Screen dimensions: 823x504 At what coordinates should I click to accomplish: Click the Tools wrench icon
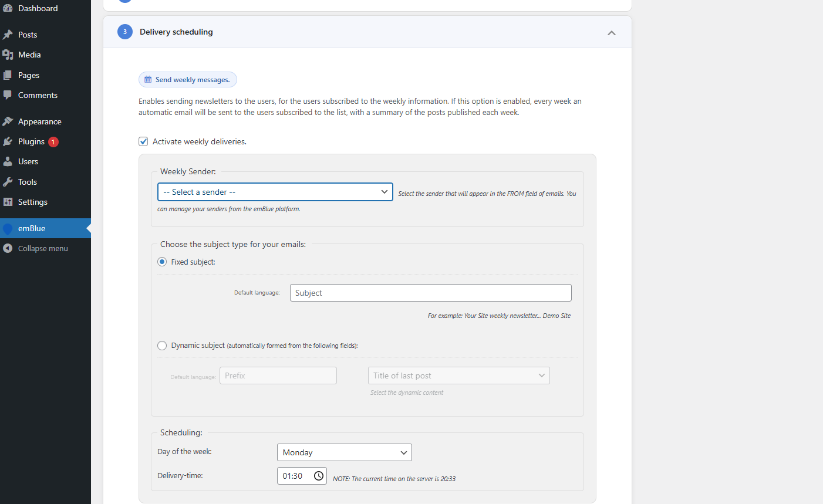click(x=8, y=182)
